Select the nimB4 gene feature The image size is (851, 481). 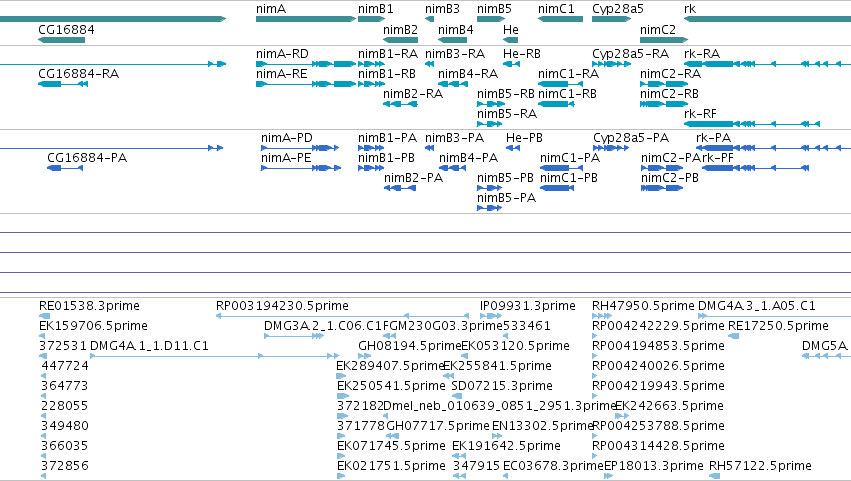tap(453, 40)
